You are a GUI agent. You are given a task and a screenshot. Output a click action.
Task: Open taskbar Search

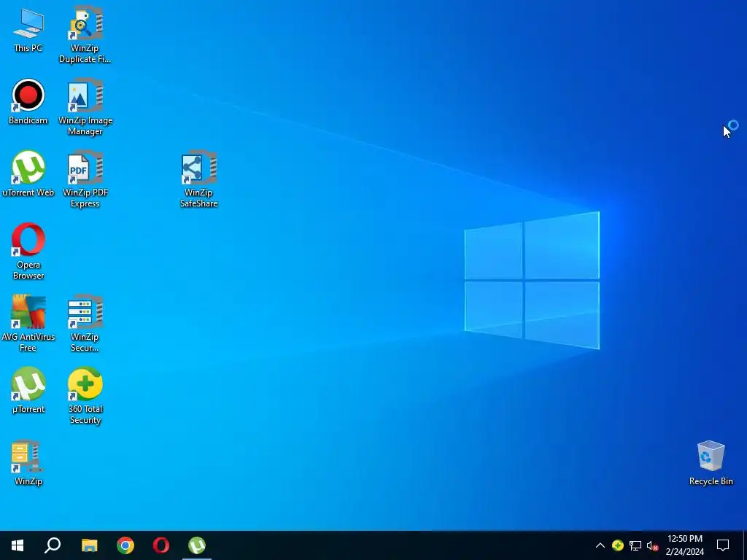[x=53, y=545]
